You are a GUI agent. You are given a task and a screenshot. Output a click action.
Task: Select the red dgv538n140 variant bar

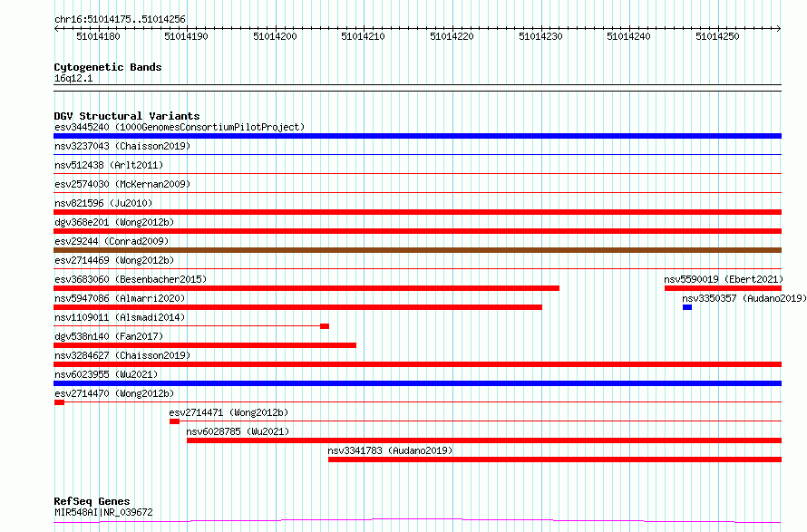pos(205,345)
